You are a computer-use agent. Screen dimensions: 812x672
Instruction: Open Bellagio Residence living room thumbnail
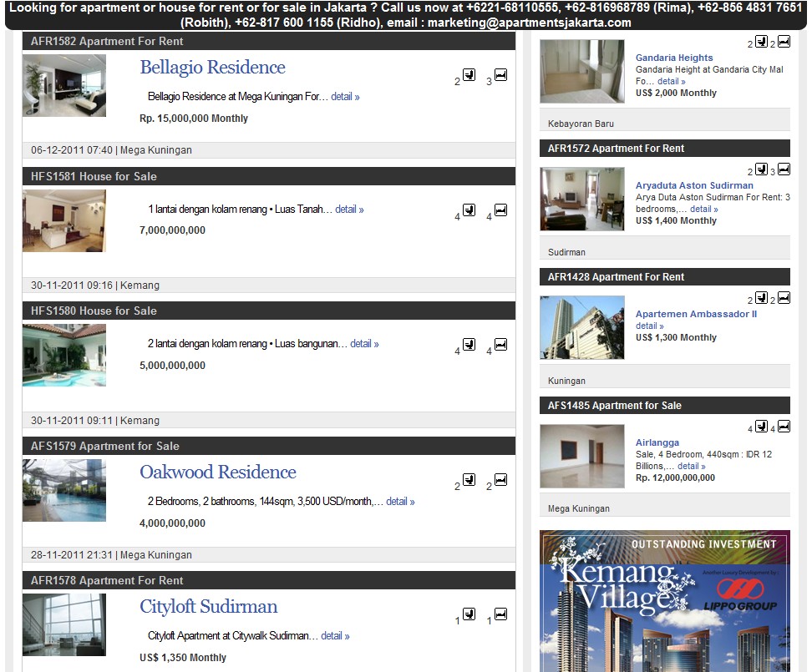pyautogui.click(x=64, y=85)
